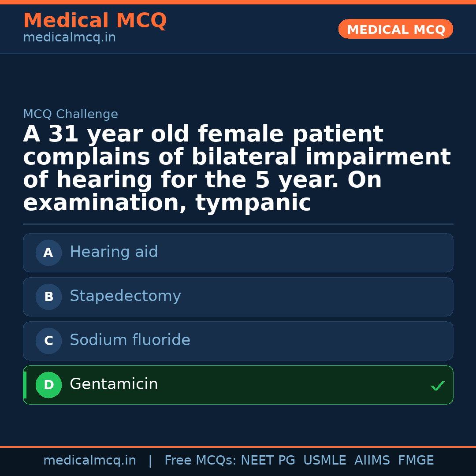Click the circular C badge icon
The height and width of the screenshot is (476, 476).
(x=48, y=341)
